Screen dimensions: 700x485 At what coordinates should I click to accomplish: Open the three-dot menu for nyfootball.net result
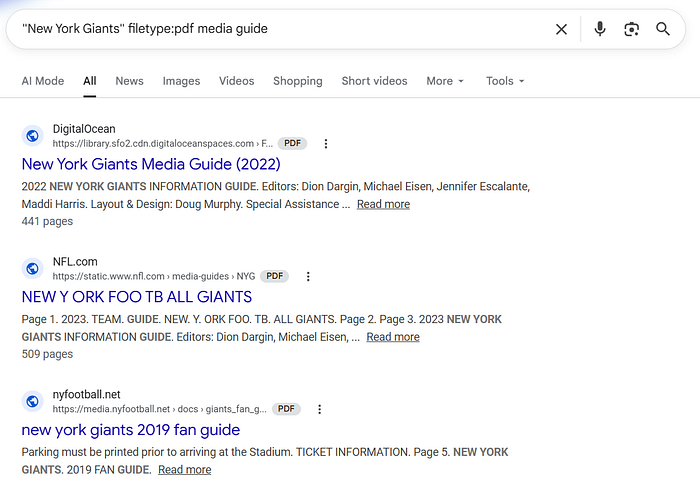point(320,409)
